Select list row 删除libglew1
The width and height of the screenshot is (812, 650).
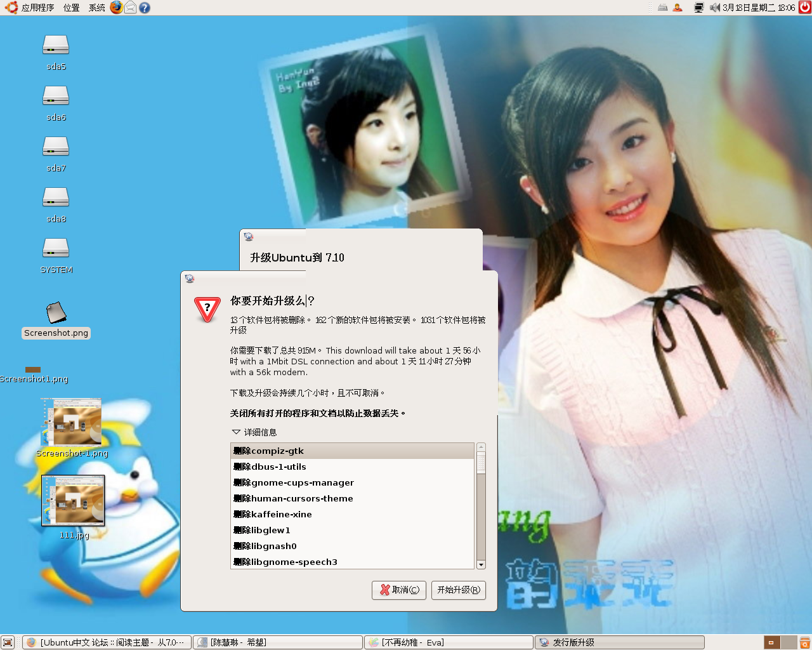pos(352,530)
